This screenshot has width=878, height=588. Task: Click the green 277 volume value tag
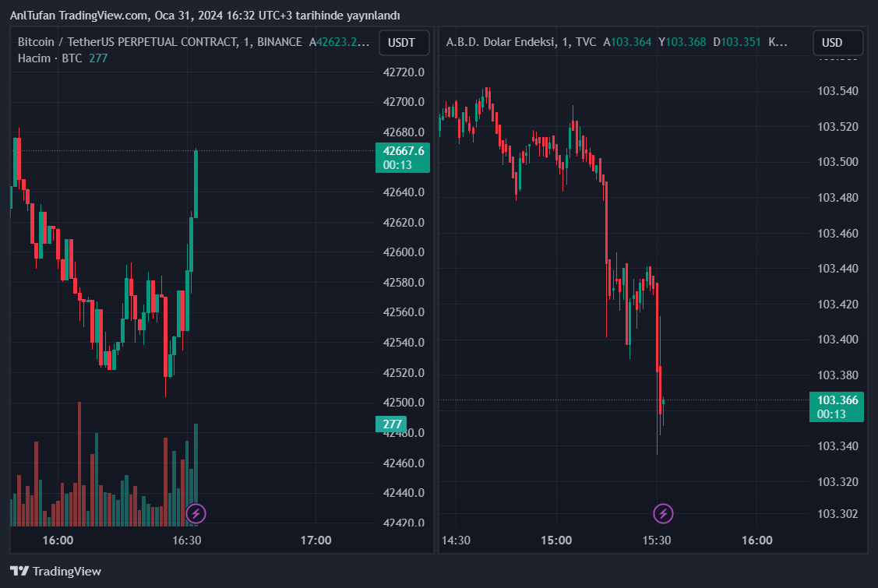click(x=392, y=424)
